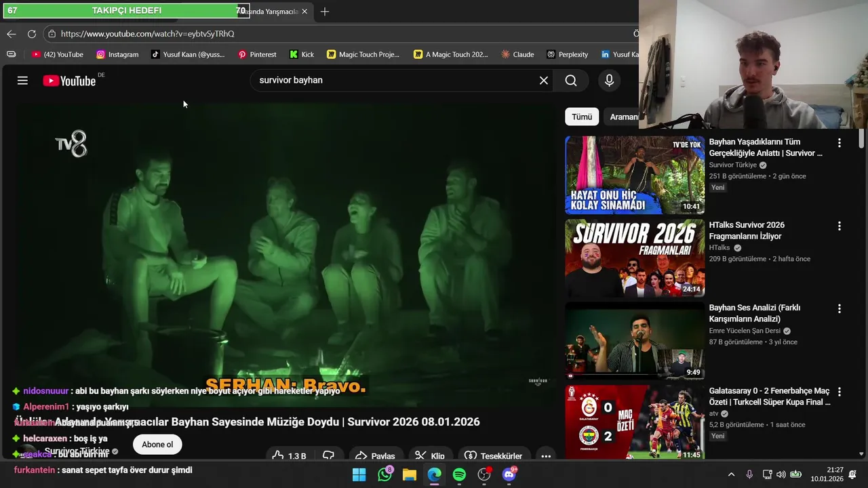Open 'HTalks Survivor 2026 Fragmanlarını İzliyor' title
This screenshot has height=488, width=868.
pyautogui.click(x=747, y=230)
